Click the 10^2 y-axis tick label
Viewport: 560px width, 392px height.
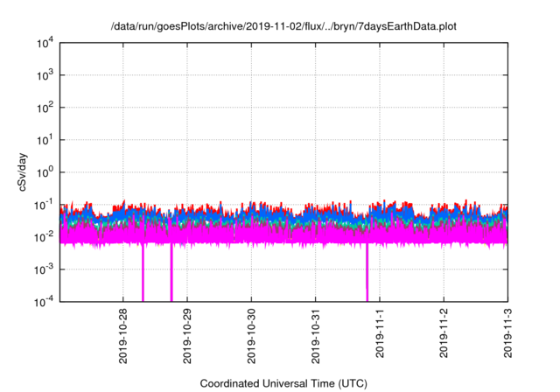click(x=45, y=108)
